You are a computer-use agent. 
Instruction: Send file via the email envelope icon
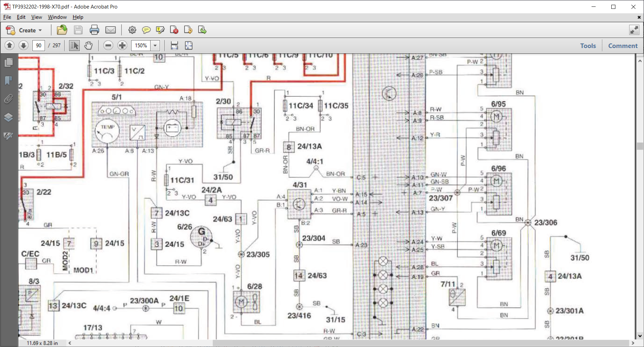tap(110, 30)
